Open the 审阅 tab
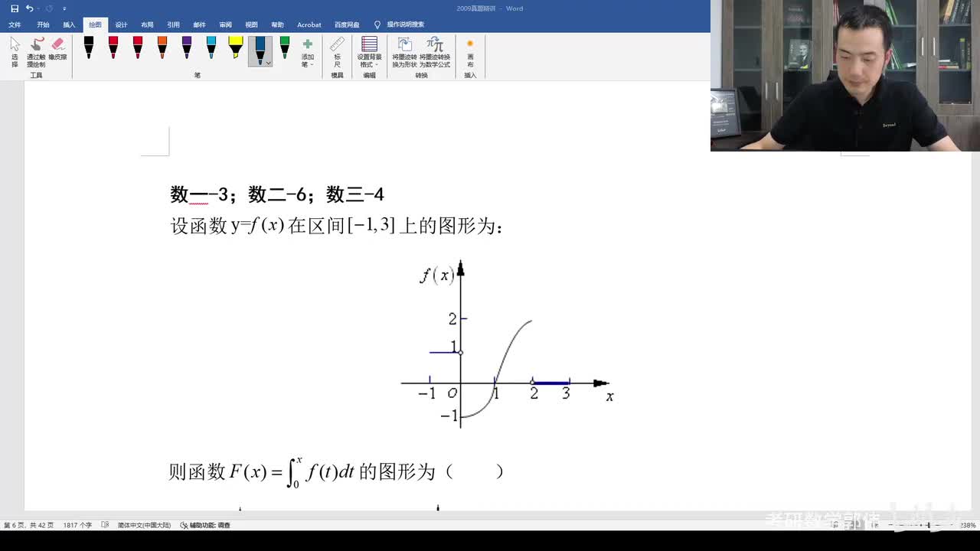Screen dimensions: 980x551 (x=225, y=24)
